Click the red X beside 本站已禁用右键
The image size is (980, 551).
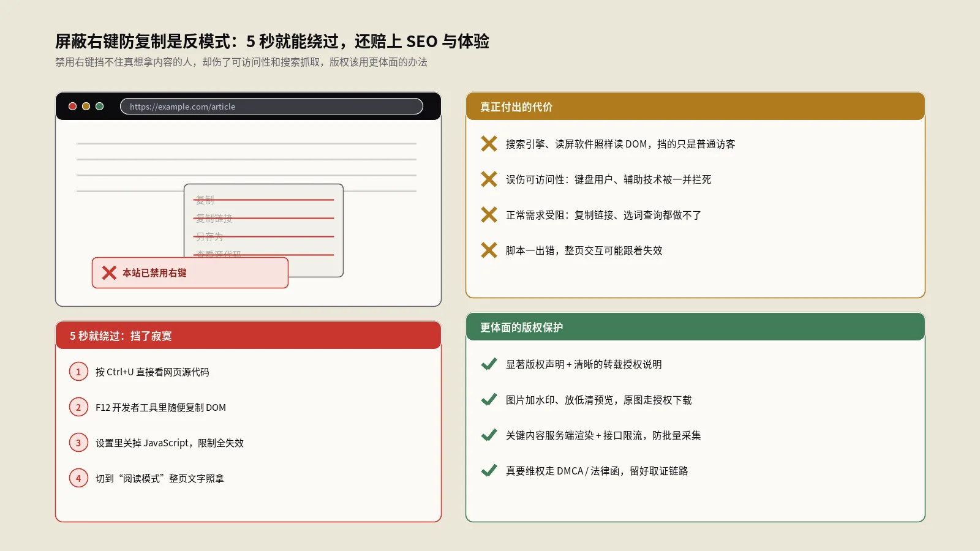[x=109, y=273]
